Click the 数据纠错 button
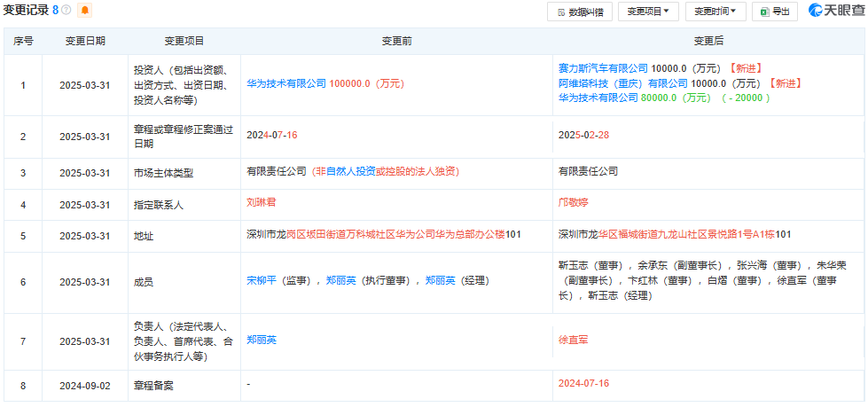Screen dimensions: 868x407 pyautogui.click(x=580, y=12)
